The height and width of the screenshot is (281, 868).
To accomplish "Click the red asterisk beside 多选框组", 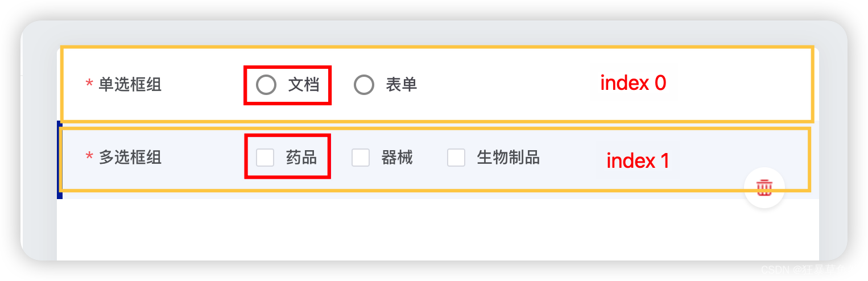I will point(89,156).
